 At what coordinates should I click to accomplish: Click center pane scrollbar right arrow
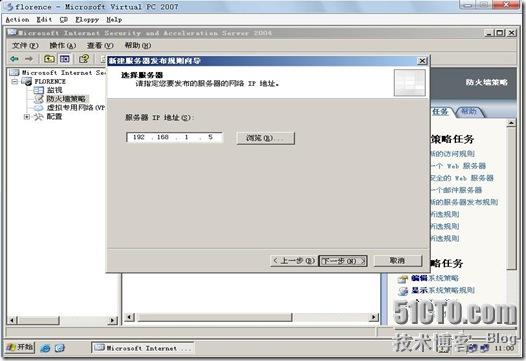(374, 317)
